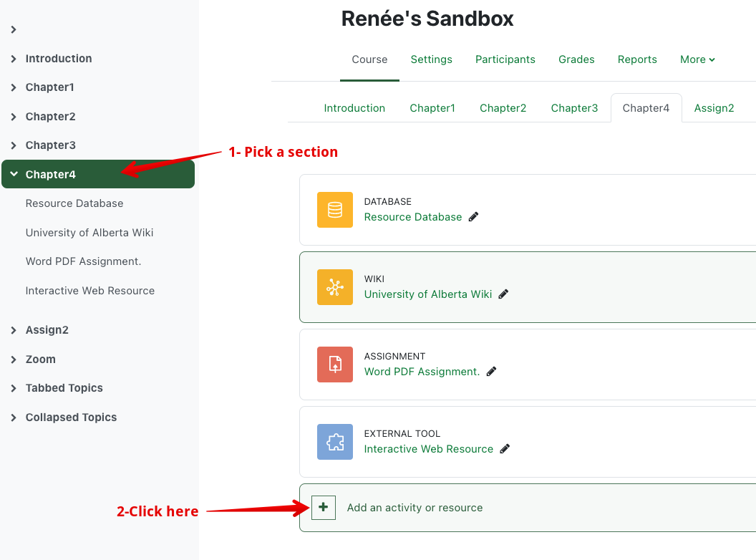Click the red Assignment activity icon
This screenshot has height=560, width=756.
click(334, 365)
